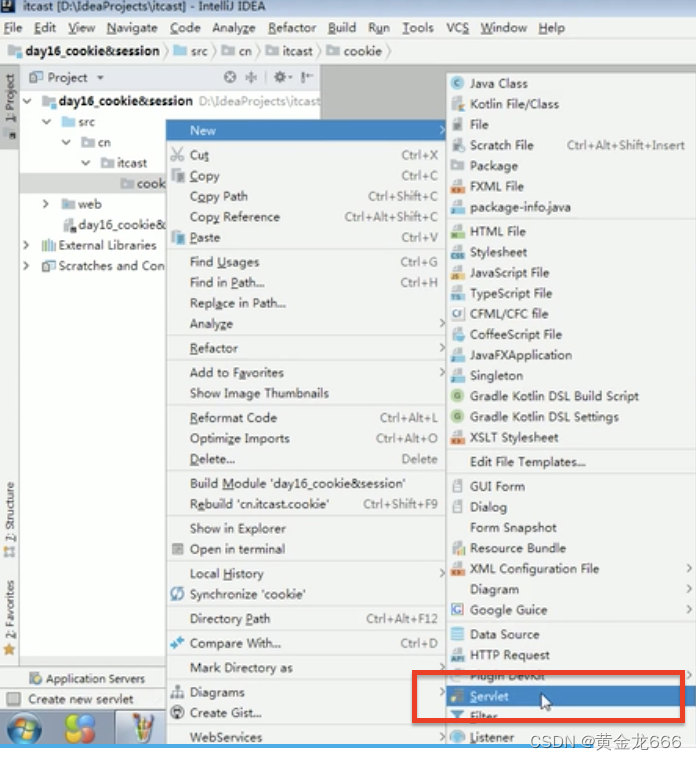Toggle the tool windows square at bottom left
The image size is (696, 760).
click(14, 699)
